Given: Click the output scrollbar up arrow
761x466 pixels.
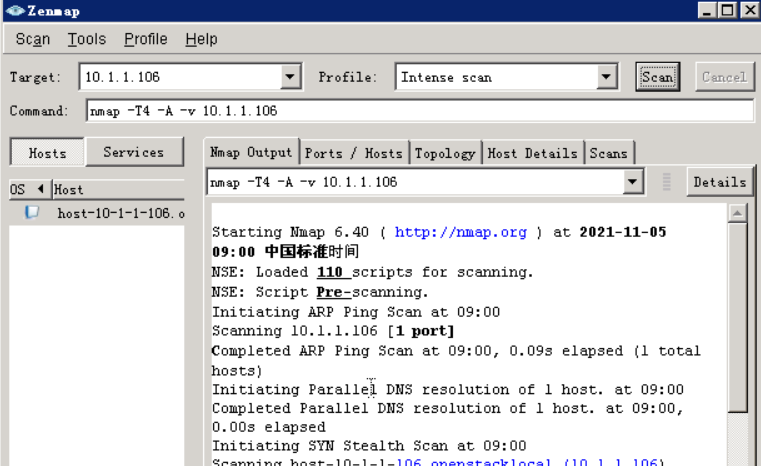Looking at the screenshot, I should [737, 213].
